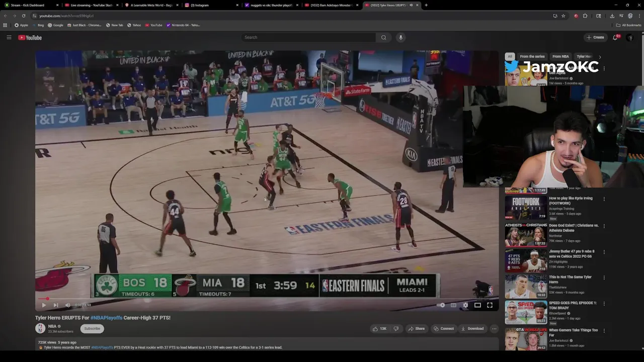Reload the page
Image resolution: width=644 pixels, height=362 pixels.
tap(23, 16)
